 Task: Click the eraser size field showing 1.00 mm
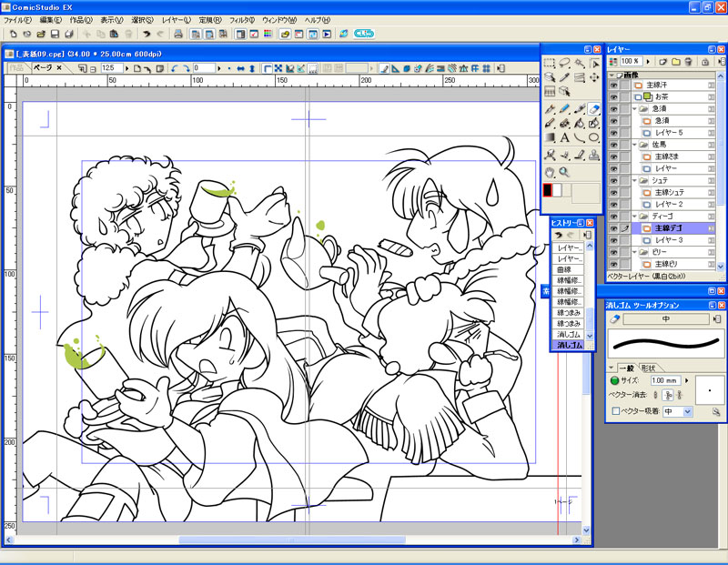click(665, 380)
